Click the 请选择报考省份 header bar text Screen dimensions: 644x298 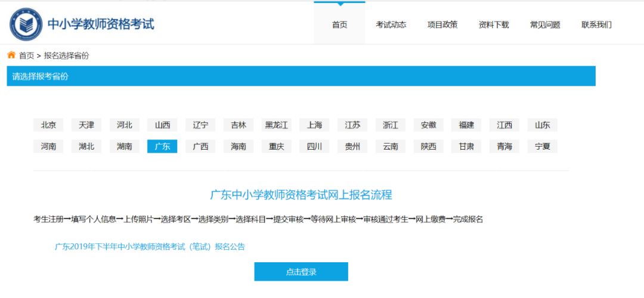41,76
